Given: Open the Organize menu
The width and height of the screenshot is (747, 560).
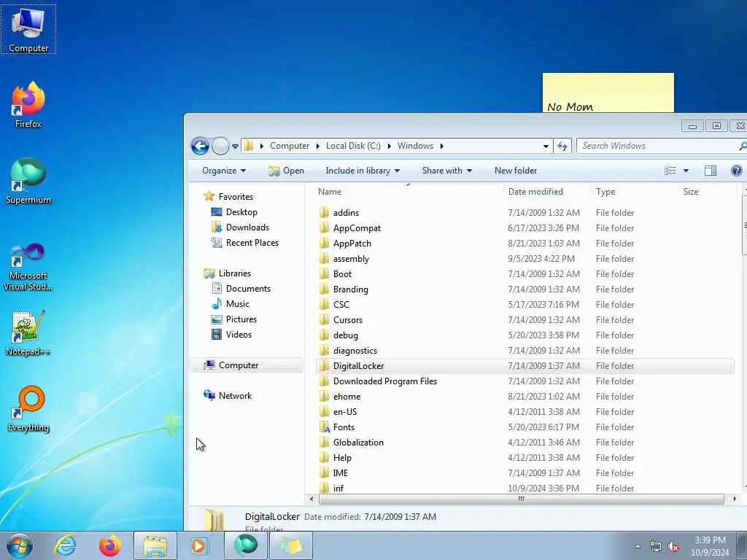Looking at the screenshot, I should (x=223, y=171).
